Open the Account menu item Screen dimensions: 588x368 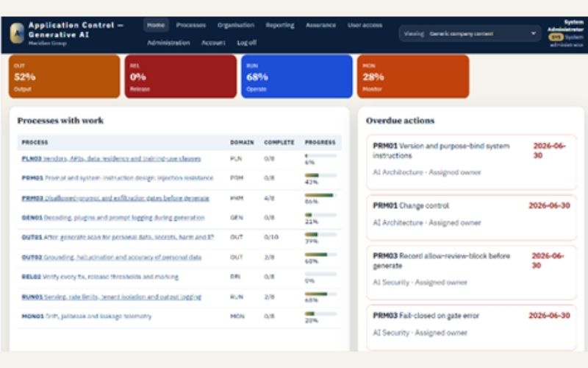213,43
